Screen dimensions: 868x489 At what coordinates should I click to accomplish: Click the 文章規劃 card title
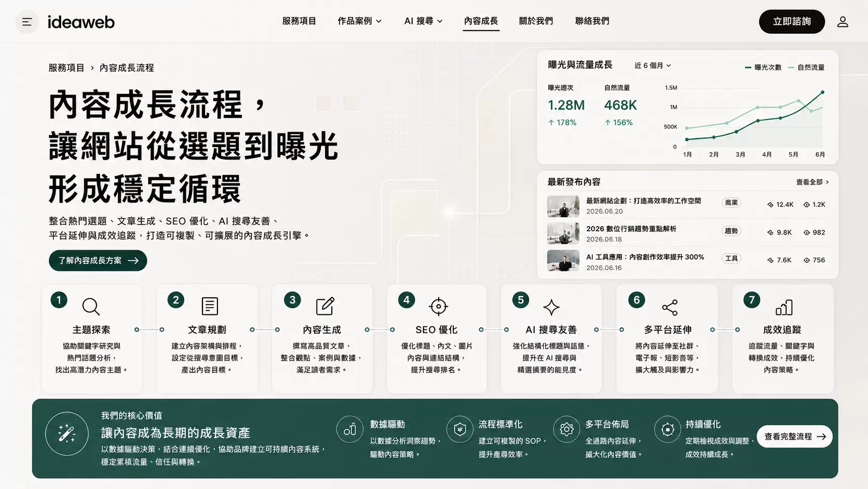tap(207, 330)
